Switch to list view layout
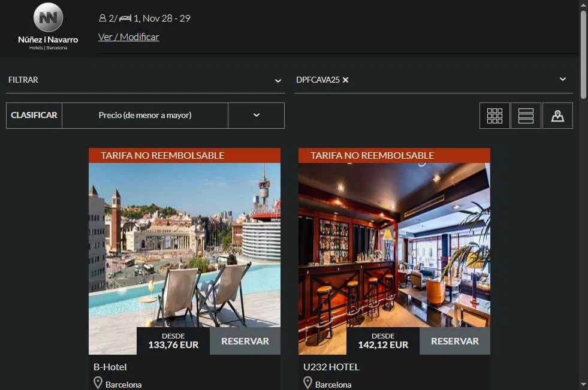 (x=526, y=116)
